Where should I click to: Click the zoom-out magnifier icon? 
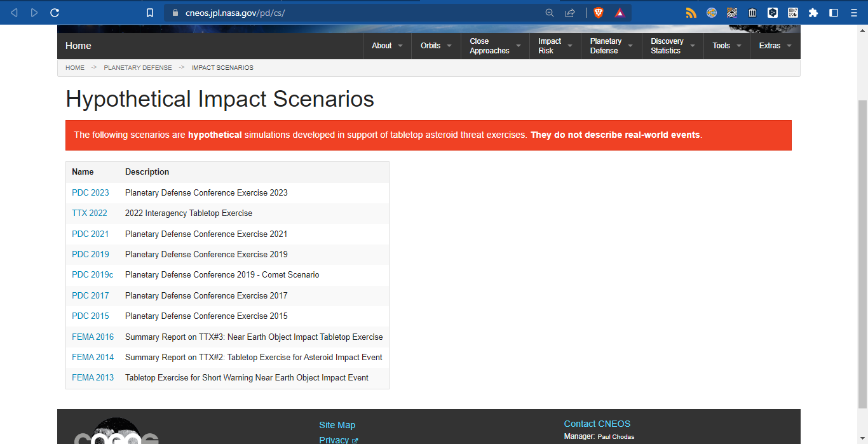(550, 13)
